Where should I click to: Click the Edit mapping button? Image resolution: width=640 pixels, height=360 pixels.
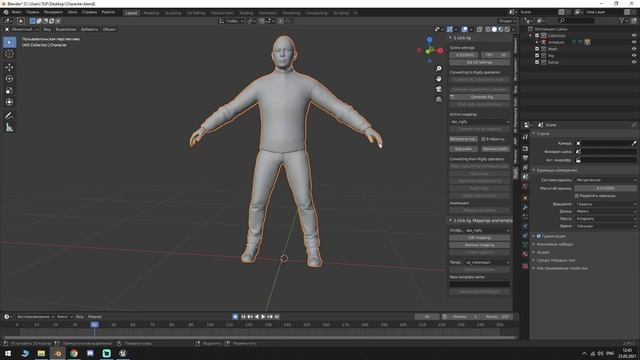pyautogui.click(x=480, y=238)
